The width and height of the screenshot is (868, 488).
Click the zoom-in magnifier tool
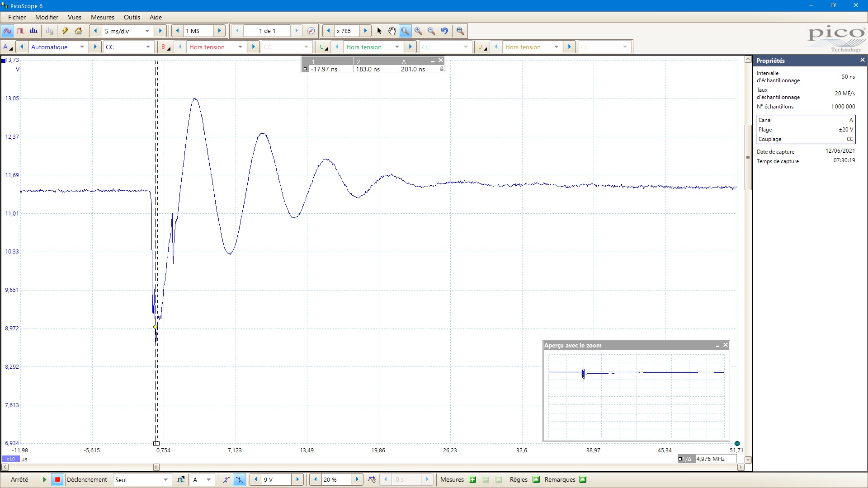[x=418, y=31]
